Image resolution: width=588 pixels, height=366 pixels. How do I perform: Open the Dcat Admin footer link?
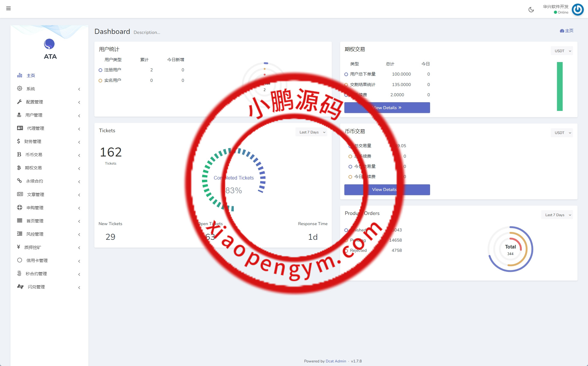coord(336,361)
